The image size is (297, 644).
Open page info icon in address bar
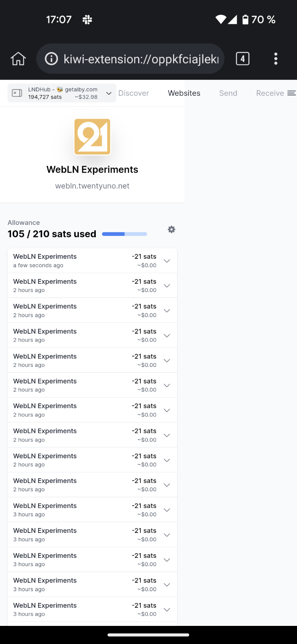51,58
